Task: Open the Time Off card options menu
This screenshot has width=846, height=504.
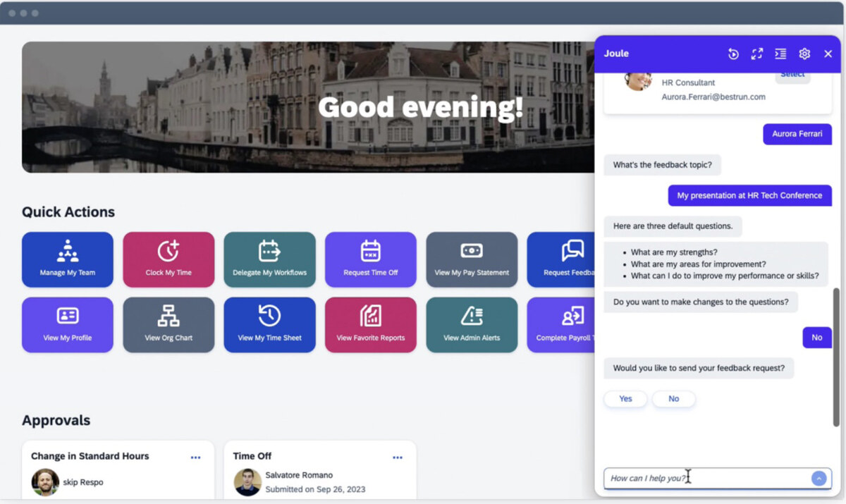Action: 398,457
